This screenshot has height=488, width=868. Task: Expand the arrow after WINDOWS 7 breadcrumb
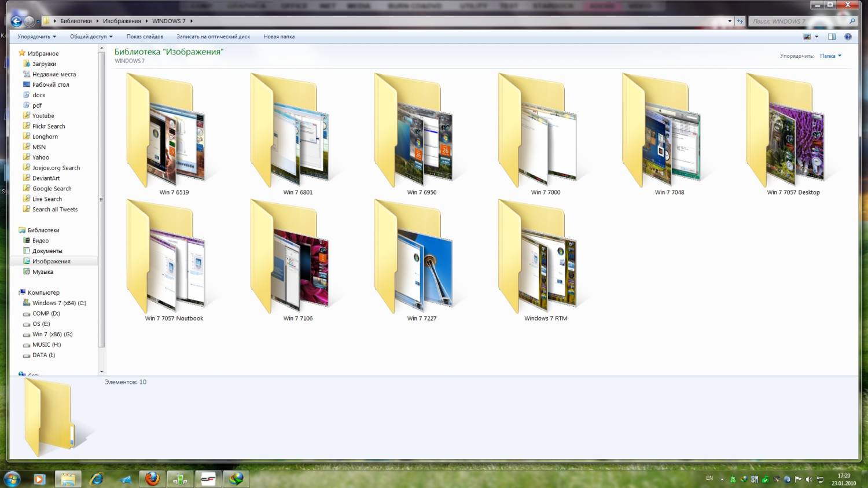191,21
